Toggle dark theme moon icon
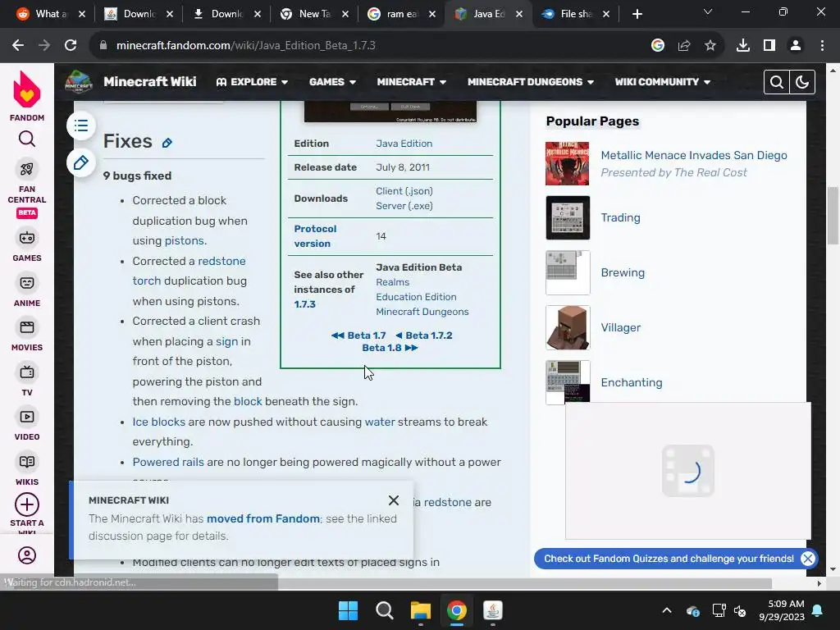 coord(802,82)
